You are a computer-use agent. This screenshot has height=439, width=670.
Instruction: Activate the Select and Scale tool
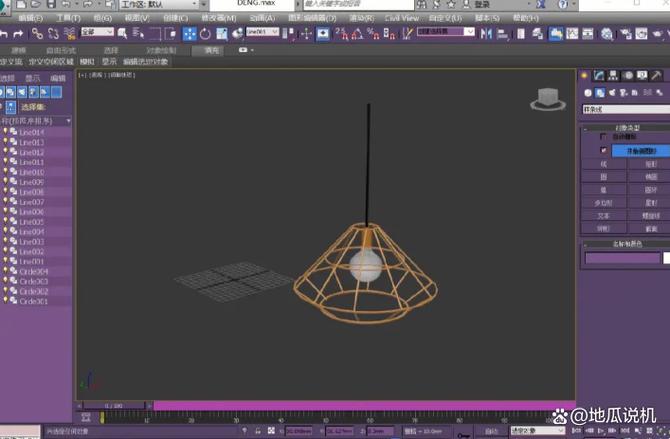(x=222, y=34)
